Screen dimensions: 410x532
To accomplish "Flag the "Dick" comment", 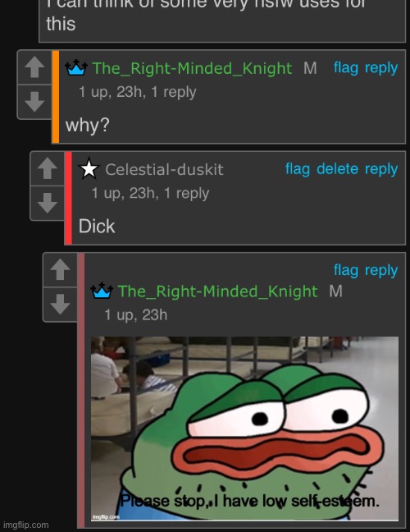I will 298,169.
